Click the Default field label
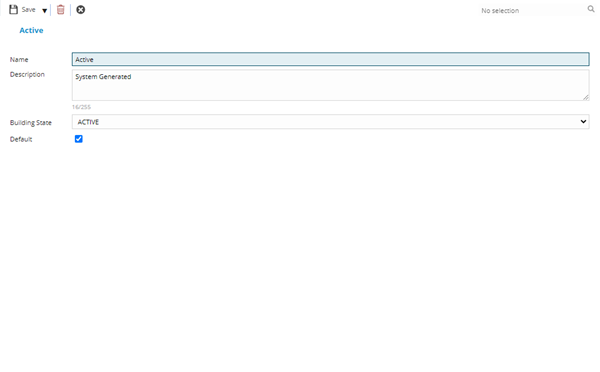600x372 pixels. (21, 139)
